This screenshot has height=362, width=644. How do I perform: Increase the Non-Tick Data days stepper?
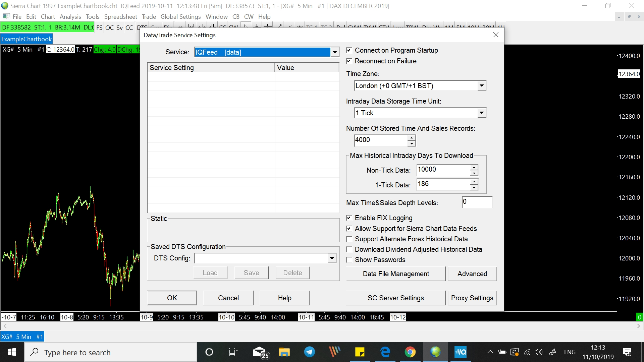[x=474, y=167]
